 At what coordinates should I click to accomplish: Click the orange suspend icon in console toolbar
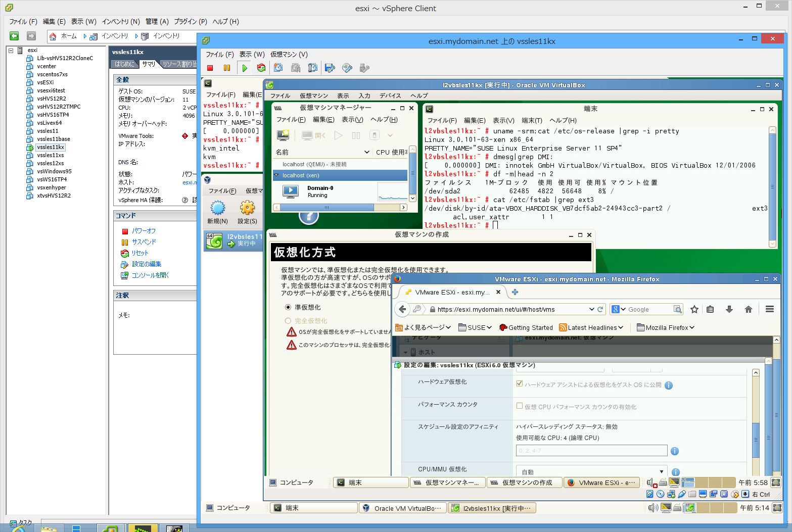coord(227,68)
